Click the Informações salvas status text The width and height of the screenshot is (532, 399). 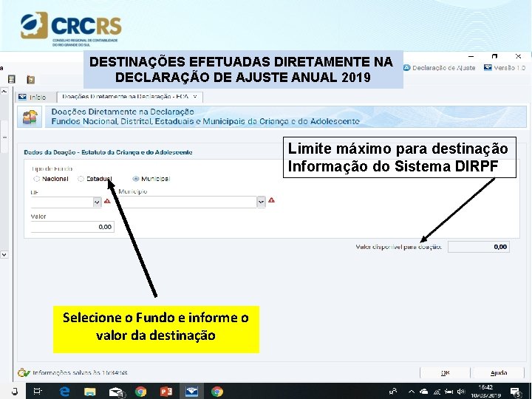click(80, 372)
